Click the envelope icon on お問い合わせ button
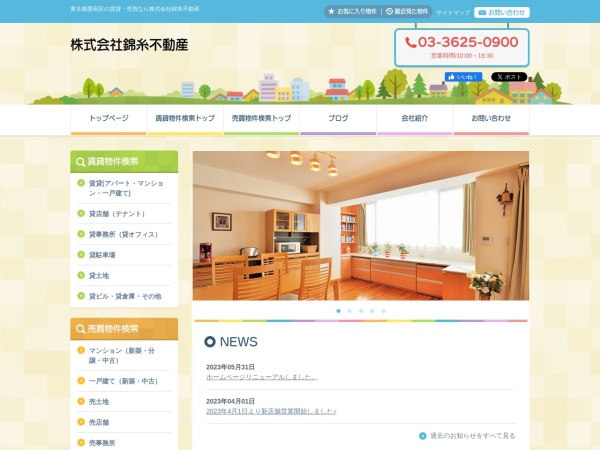This screenshot has height=450, width=600. point(482,13)
